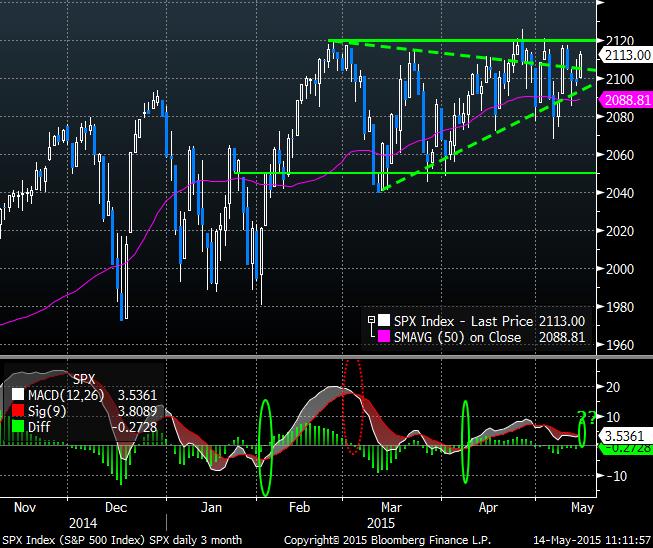Click the Feb month label on time axis

pos(299,507)
